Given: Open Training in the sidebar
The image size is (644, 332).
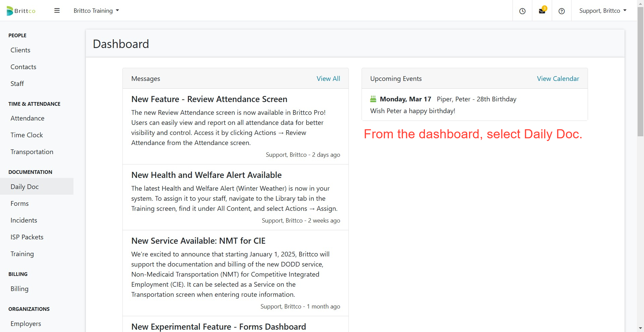Looking at the screenshot, I should pos(22,254).
